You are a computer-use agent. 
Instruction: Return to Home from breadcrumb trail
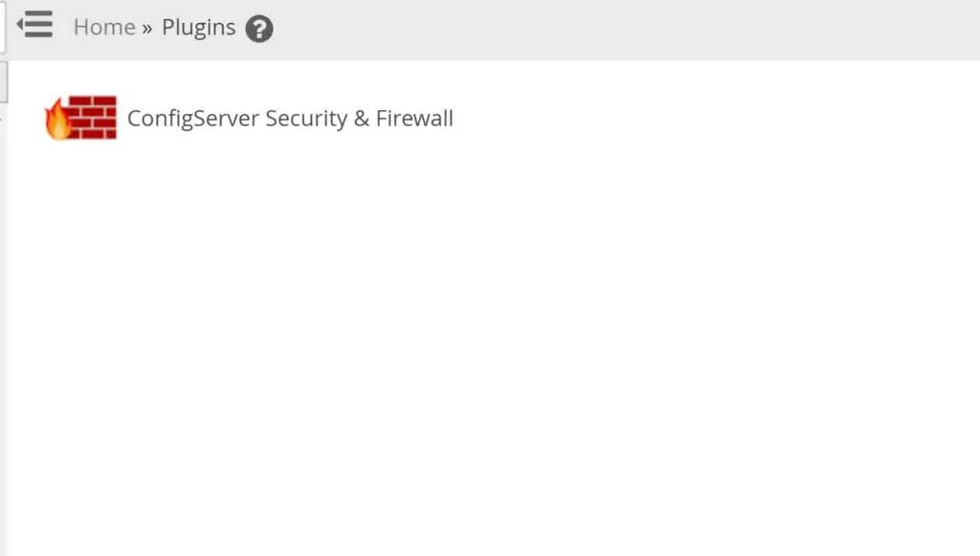click(x=104, y=27)
